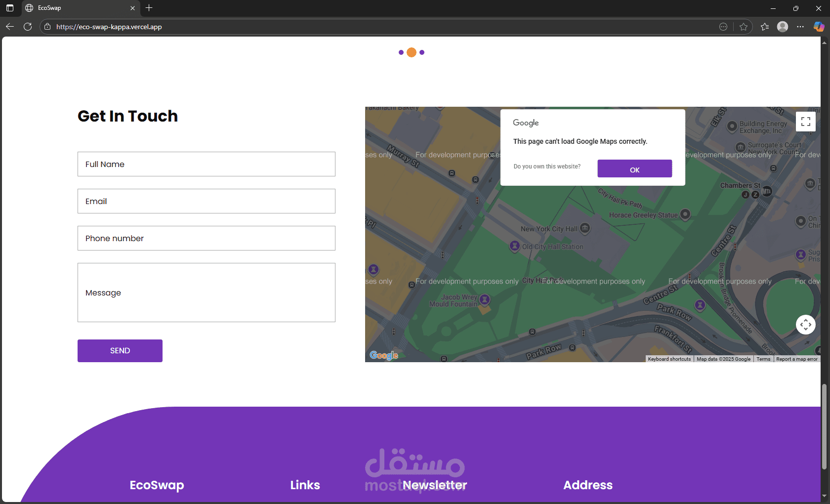Screen dimensions: 830x504
Task: Select the EcoSwap tab
Action: 81,8
